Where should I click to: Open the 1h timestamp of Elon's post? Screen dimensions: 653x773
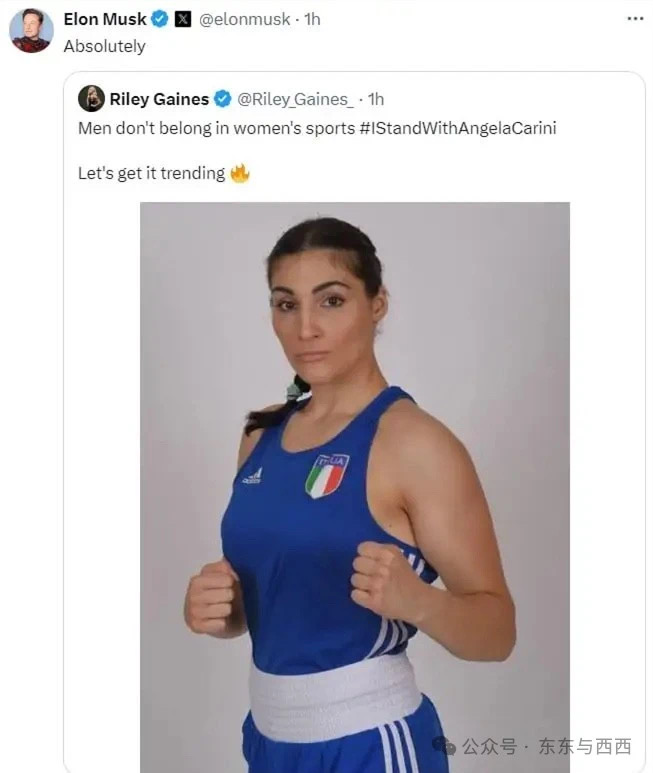312,19
